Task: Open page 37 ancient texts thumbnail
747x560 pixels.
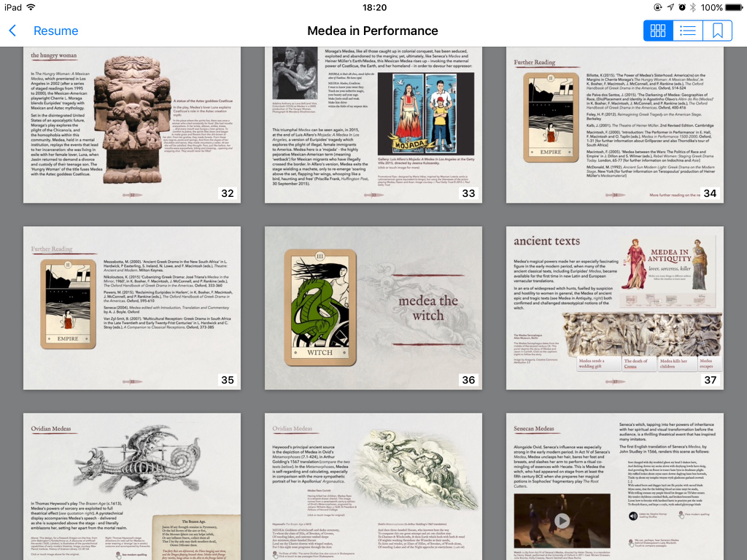Action: pyautogui.click(x=614, y=308)
